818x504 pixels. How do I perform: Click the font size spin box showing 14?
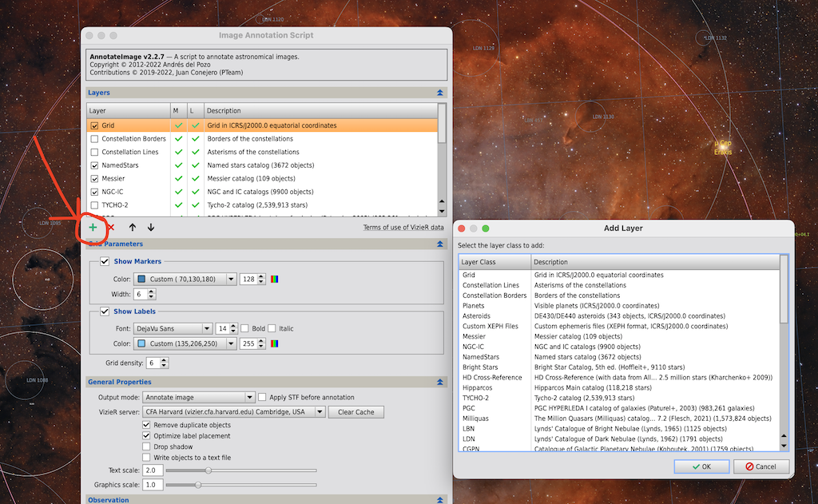(x=226, y=329)
